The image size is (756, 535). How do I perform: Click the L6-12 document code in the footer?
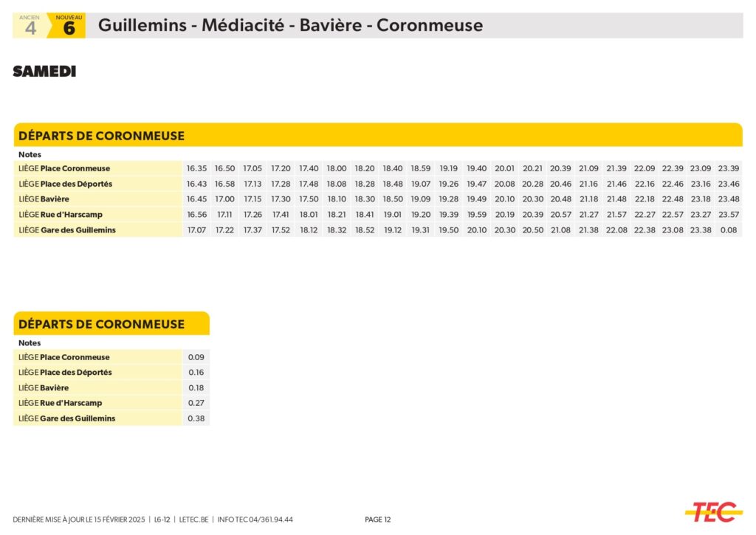(162, 520)
